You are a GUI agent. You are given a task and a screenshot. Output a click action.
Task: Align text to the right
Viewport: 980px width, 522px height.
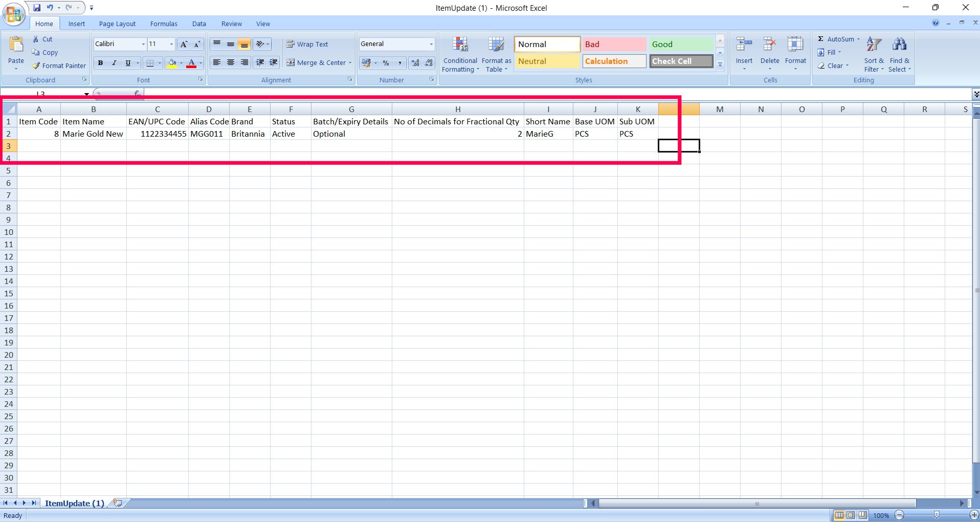pos(244,62)
